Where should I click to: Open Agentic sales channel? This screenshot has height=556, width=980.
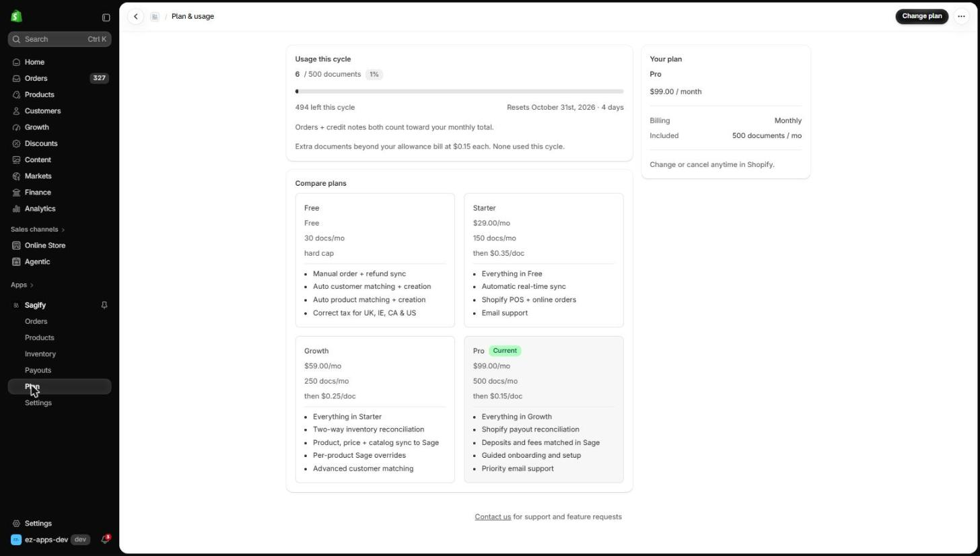click(x=59, y=262)
